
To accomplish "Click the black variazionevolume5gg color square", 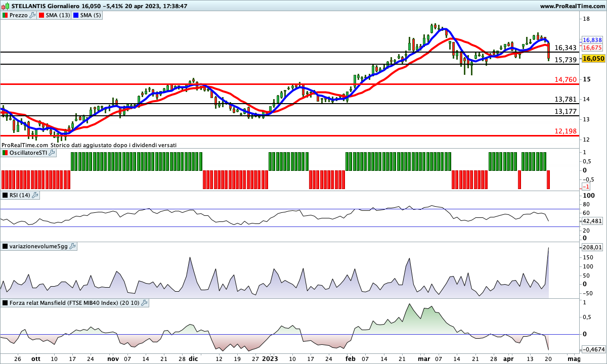I will coord(5,246).
